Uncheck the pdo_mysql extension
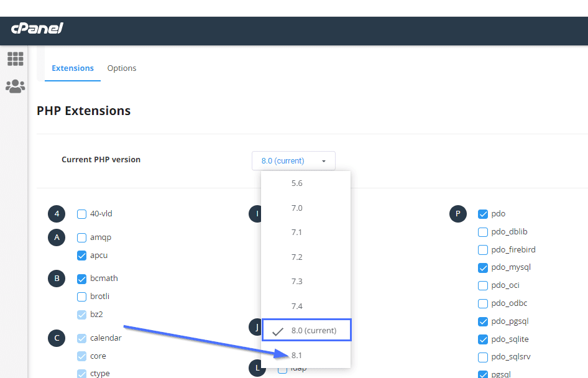The height and width of the screenshot is (378, 588). [x=483, y=268]
